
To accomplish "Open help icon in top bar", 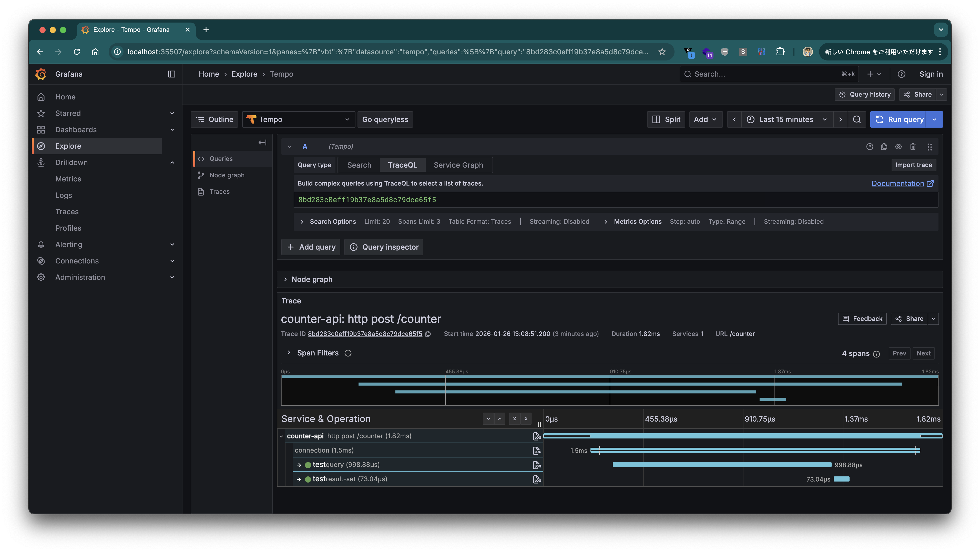I will click(x=901, y=74).
